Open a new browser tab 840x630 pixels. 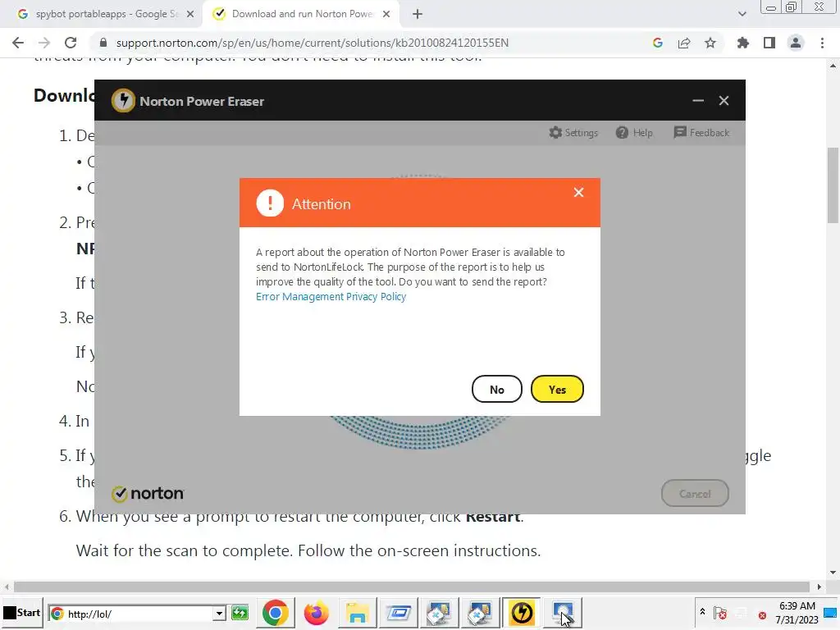click(418, 14)
